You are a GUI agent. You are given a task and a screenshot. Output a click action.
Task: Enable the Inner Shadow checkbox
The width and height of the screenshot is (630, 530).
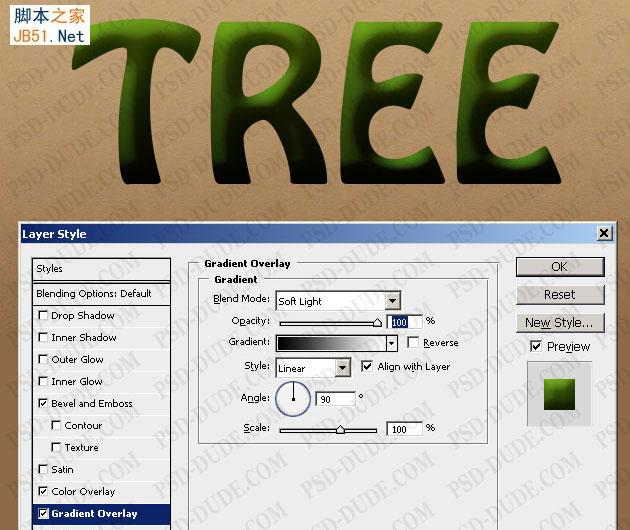(x=43, y=337)
